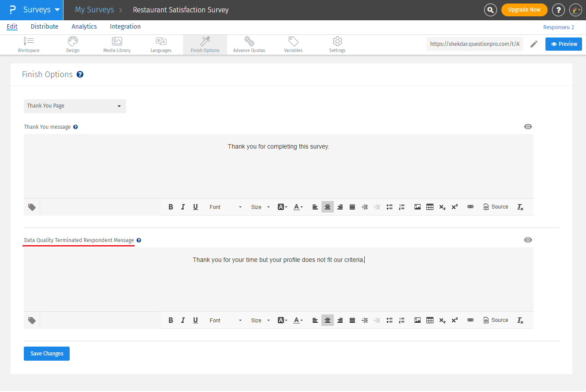The image size is (586, 392).
Task: Insert image in Terminated Respondent editor
Action: point(418,320)
